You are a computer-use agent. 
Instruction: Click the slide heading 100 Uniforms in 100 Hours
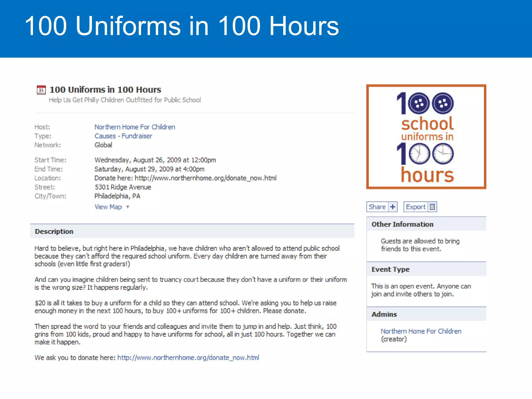(182, 26)
